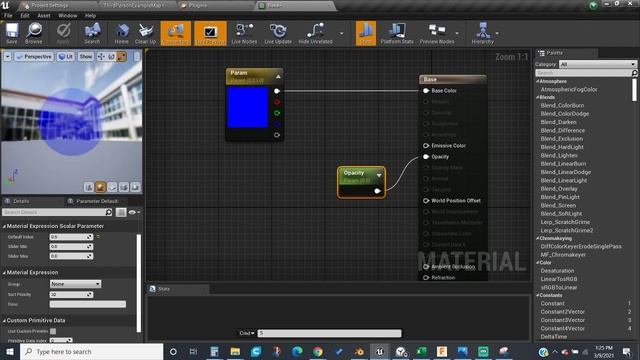Open the File menu
Image resolution: width=640 pixels, height=360 pixels.
click(8, 16)
